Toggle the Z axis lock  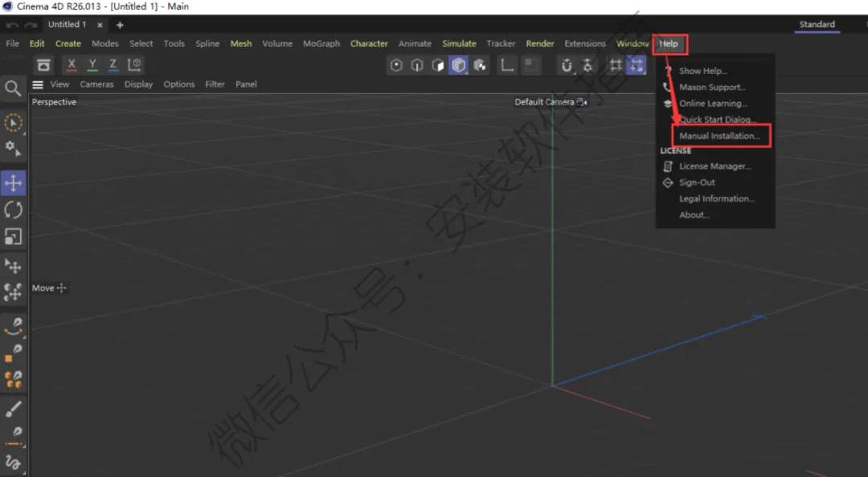tap(113, 65)
